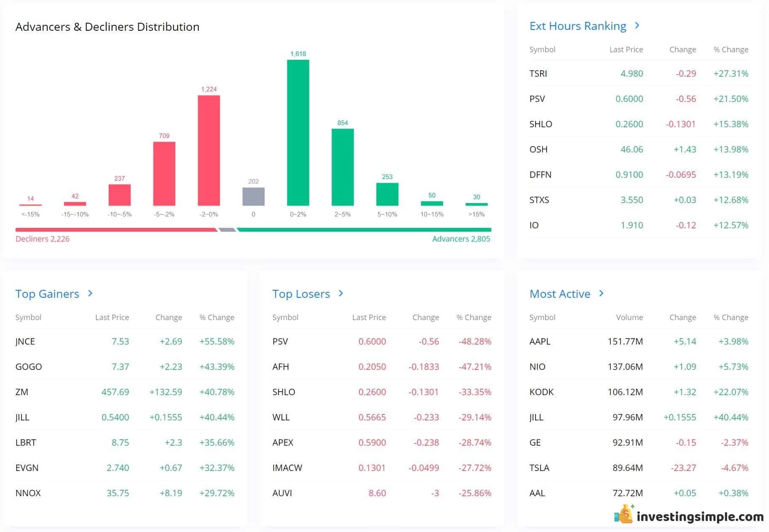Click the -48.28% value for PSV
Screen dimensions: 769x532
coord(475,341)
